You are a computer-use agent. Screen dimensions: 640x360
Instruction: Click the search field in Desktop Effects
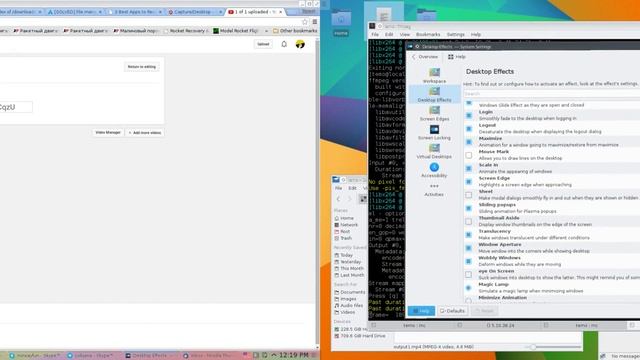coord(551,93)
